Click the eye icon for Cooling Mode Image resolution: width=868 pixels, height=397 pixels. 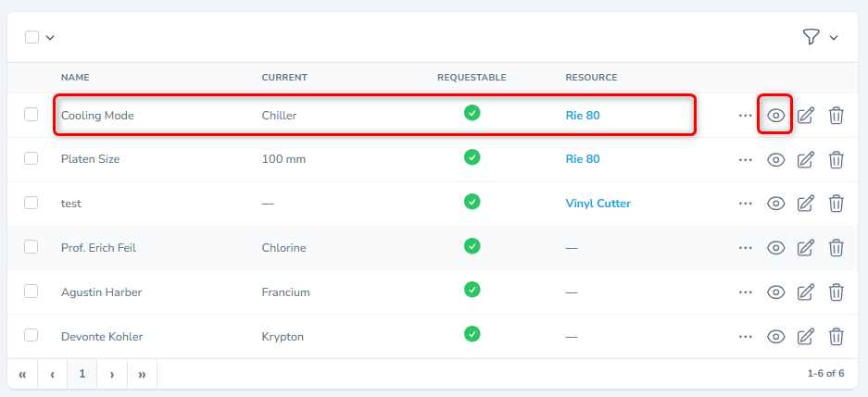pyautogui.click(x=776, y=115)
